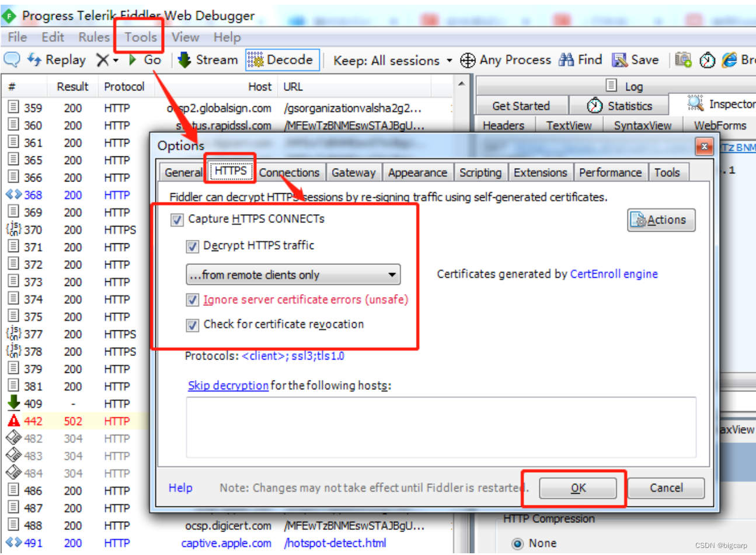The height and width of the screenshot is (555, 756).
Task: Click the CertEnroll engine link
Action: coord(614,274)
